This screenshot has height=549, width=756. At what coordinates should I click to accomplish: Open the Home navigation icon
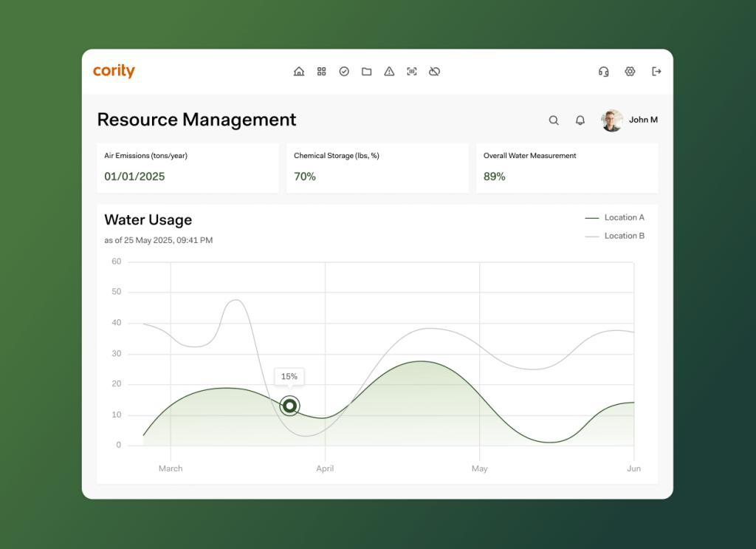click(x=299, y=71)
